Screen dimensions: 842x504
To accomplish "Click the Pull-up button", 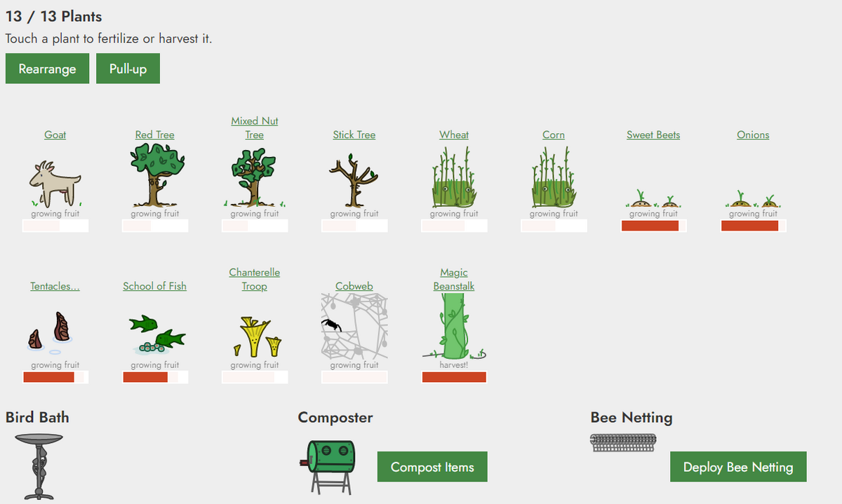I will [128, 69].
